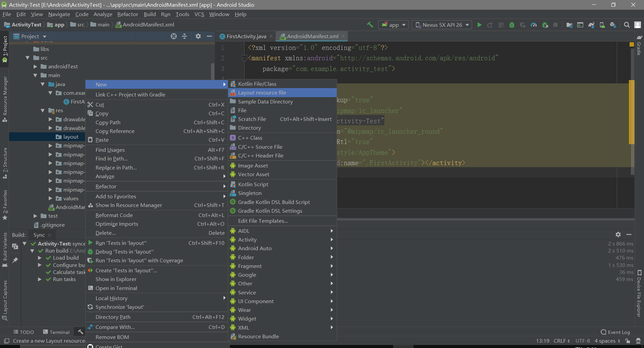Open the Activity submenu
Screen dimensions: 644x348
[282, 240]
